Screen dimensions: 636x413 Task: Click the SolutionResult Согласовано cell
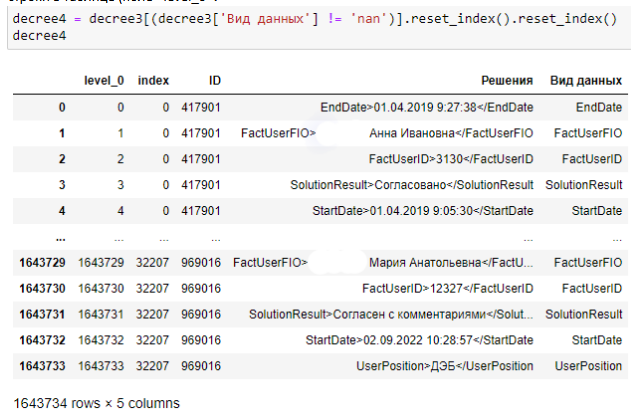(411, 185)
